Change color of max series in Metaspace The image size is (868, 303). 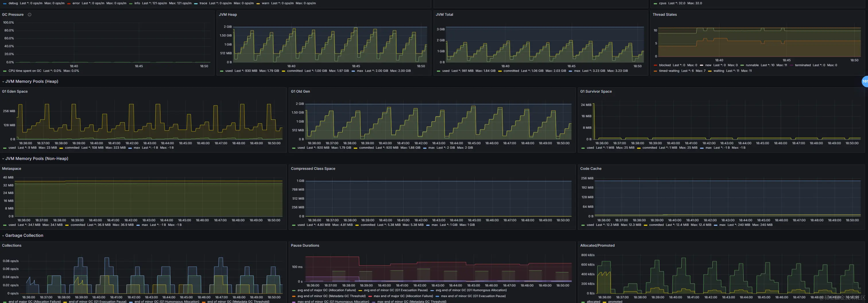tap(138, 225)
